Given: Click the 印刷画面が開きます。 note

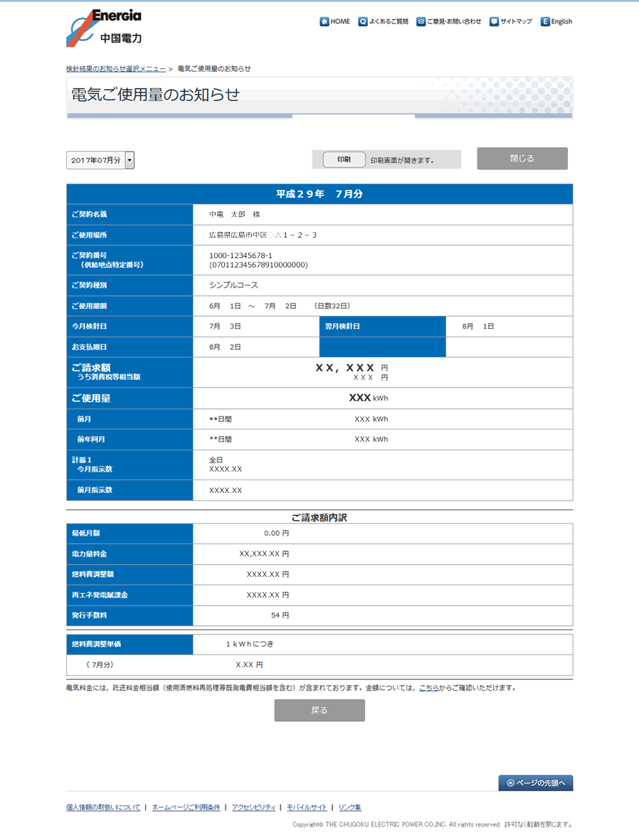Looking at the screenshot, I should (402, 160).
